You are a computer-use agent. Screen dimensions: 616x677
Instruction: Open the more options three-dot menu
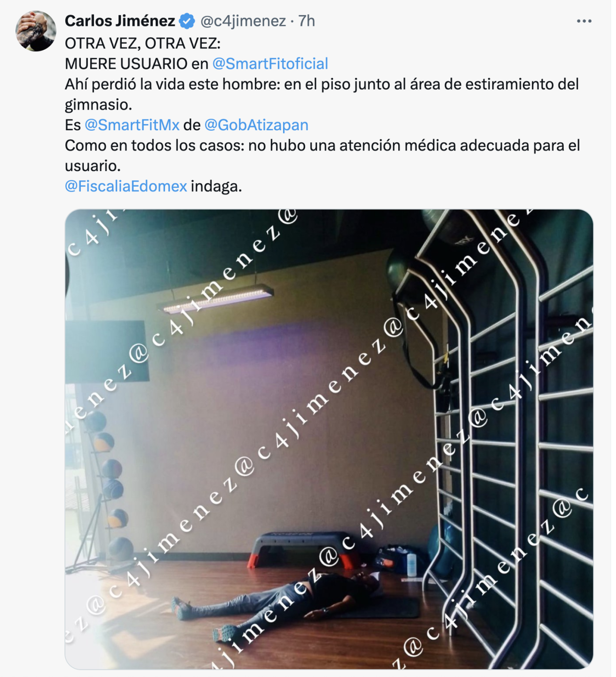[x=584, y=21]
